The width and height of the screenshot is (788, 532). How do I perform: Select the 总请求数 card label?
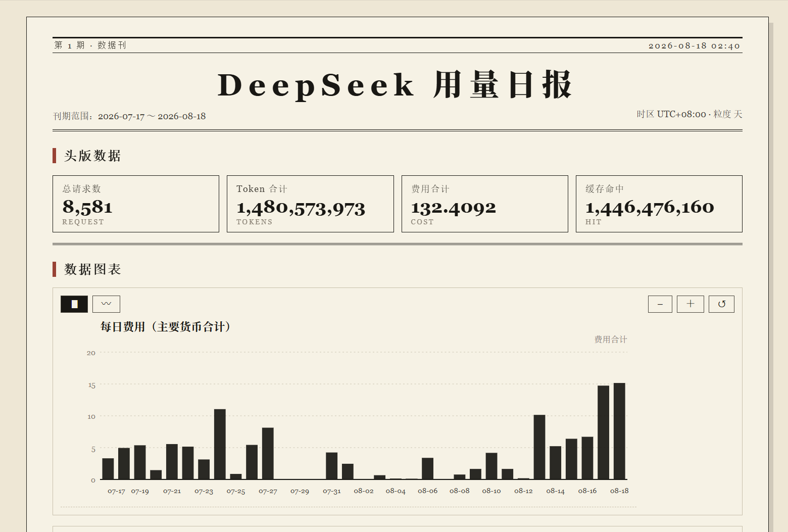82,188
